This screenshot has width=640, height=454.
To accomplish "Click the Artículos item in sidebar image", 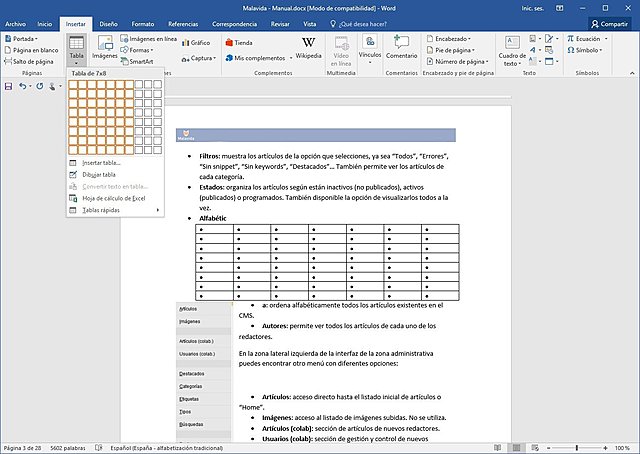I will pyautogui.click(x=188, y=309).
